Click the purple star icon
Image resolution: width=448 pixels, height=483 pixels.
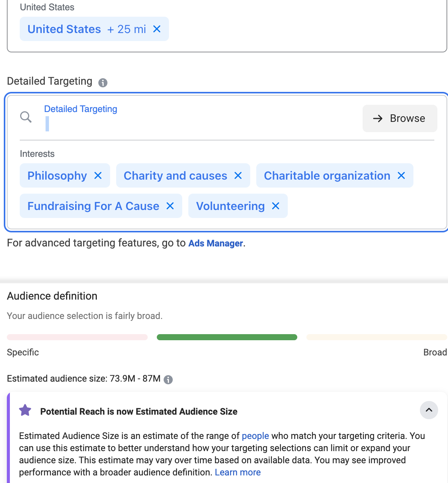[x=25, y=410]
